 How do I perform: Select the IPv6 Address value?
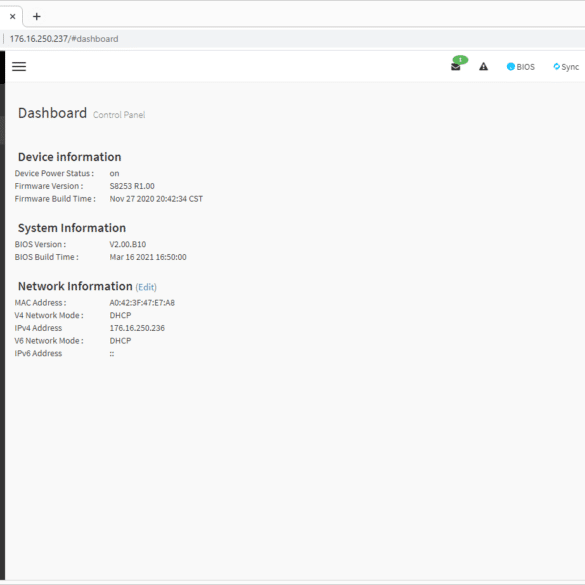tap(112, 354)
